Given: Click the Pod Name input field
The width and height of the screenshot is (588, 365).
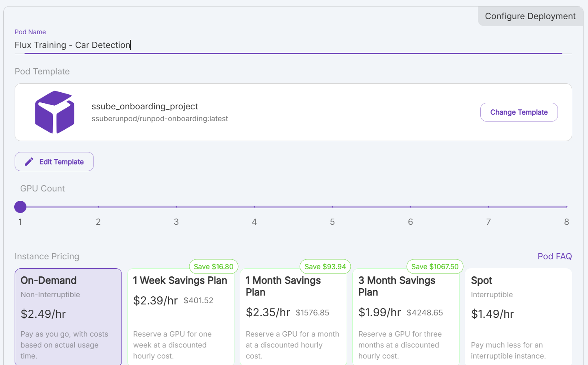Looking at the screenshot, I should [x=284, y=45].
